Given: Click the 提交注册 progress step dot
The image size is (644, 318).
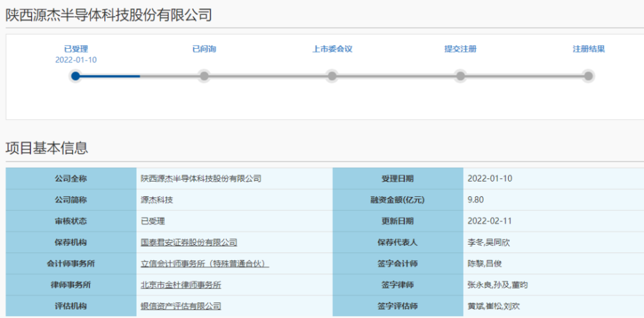Looking at the screenshot, I should (x=460, y=76).
